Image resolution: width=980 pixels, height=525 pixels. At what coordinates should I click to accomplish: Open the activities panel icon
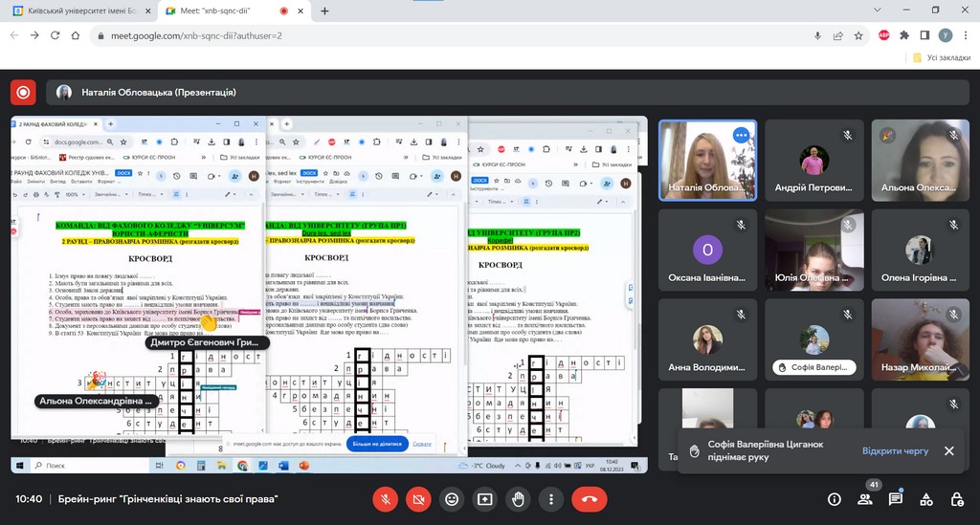click(926, 499)
